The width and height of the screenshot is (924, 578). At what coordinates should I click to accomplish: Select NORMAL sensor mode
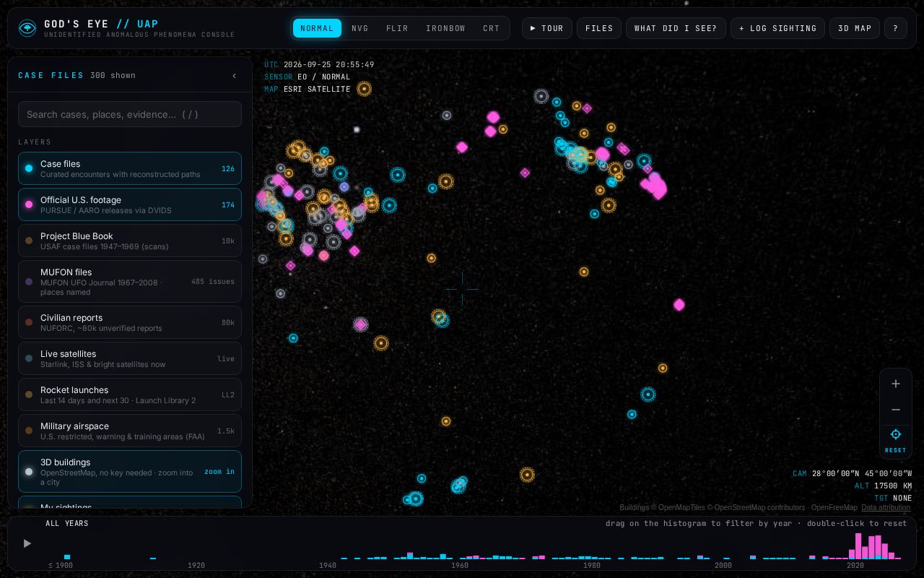[x=317, y=28]
